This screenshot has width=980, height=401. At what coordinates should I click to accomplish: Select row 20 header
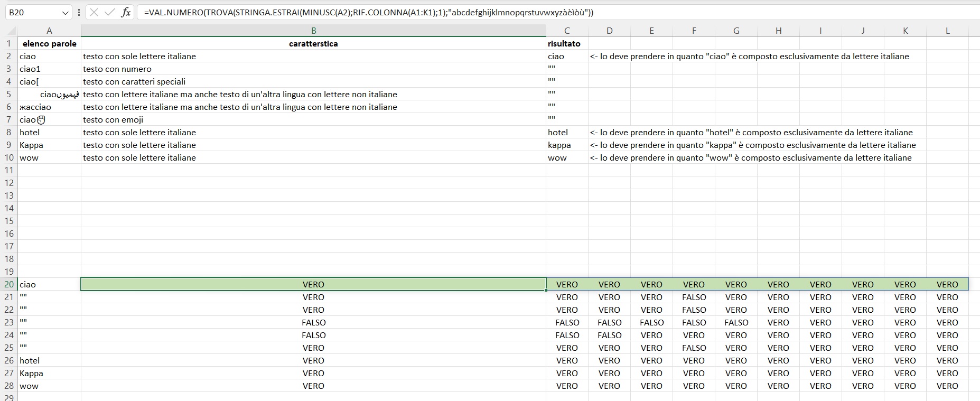[x=9, y=284]
